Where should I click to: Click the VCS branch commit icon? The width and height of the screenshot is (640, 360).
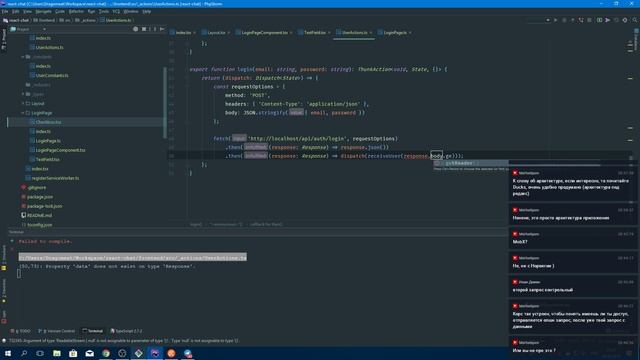(581, 20)
